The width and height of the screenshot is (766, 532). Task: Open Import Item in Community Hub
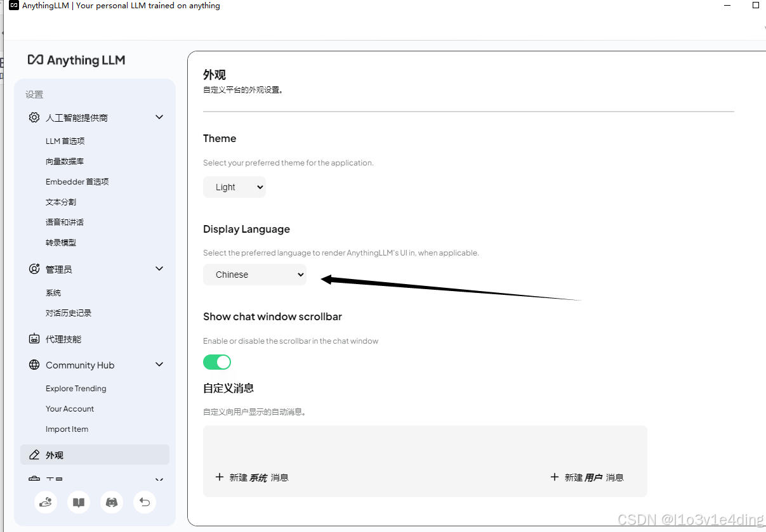click(x=67, y=429)
